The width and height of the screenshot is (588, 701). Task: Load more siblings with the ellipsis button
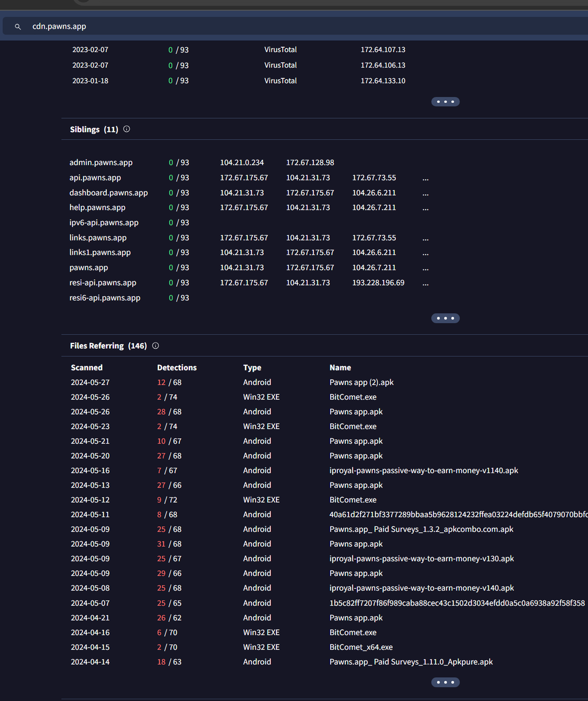tap(445, 318)
